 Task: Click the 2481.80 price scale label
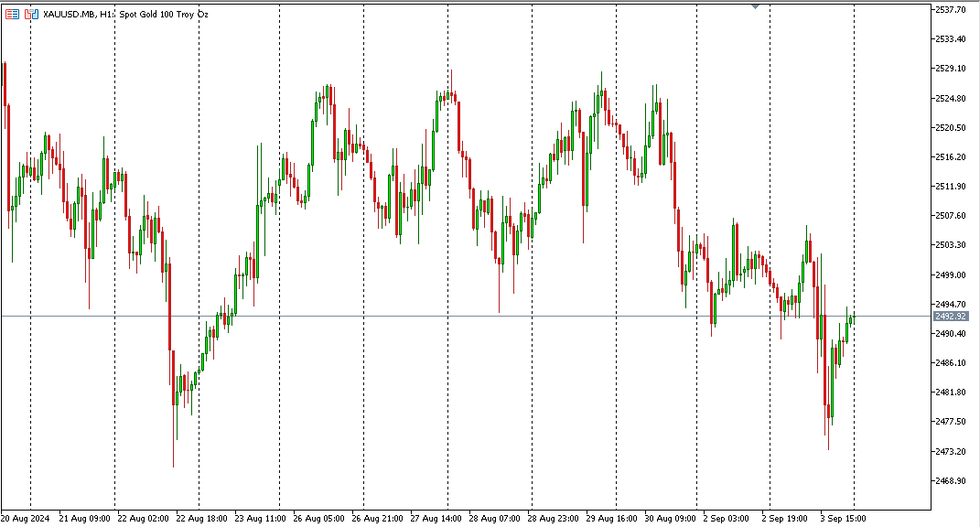point(950,393)
